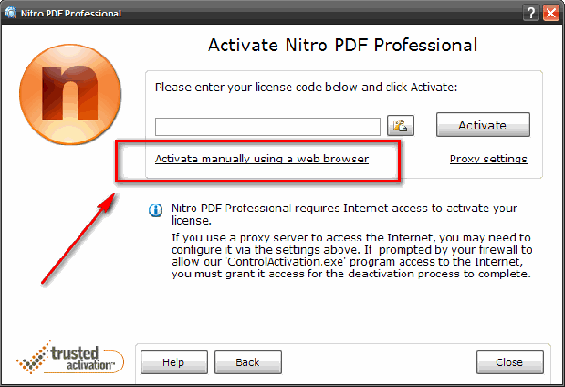
Task: Click the text 'requires Internet access to activate'
Action: click(x=393, y=208)
